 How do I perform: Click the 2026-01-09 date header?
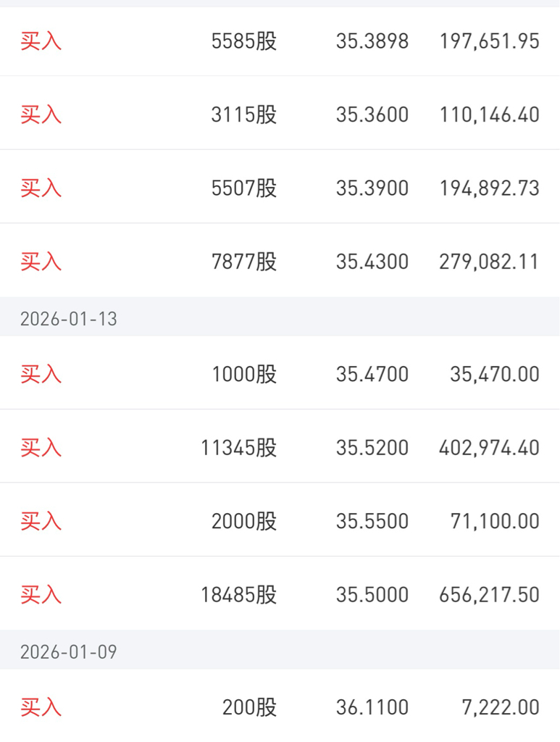[69, 652]
